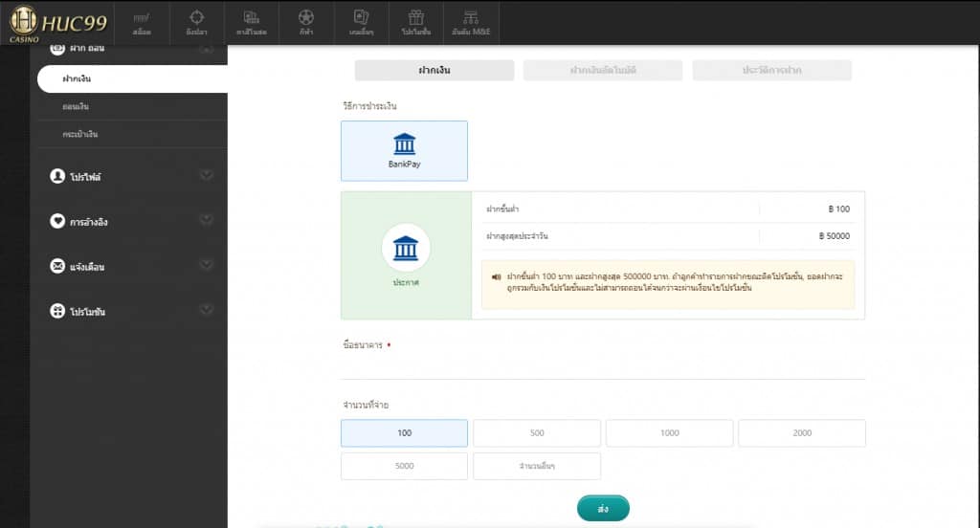
Task: Select the กระเป๋าเงิน sidebar menu item
Action: coord(132,134)
